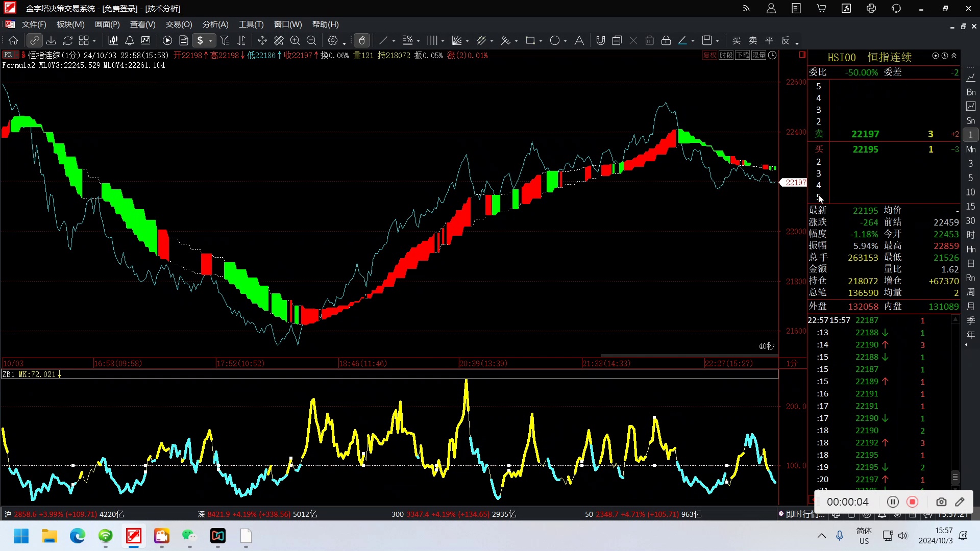This screenshot has width=980, height=551.
Task: Click the price alert bell icon
Action: point(130,40)
